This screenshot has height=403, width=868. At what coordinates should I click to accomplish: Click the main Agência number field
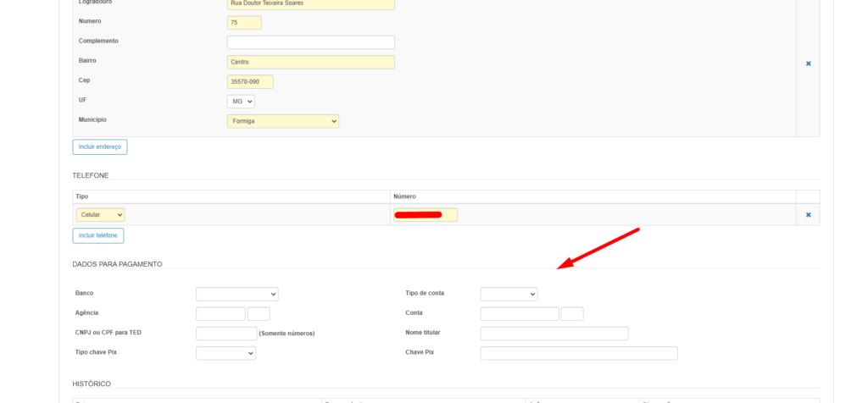(220, 313)
